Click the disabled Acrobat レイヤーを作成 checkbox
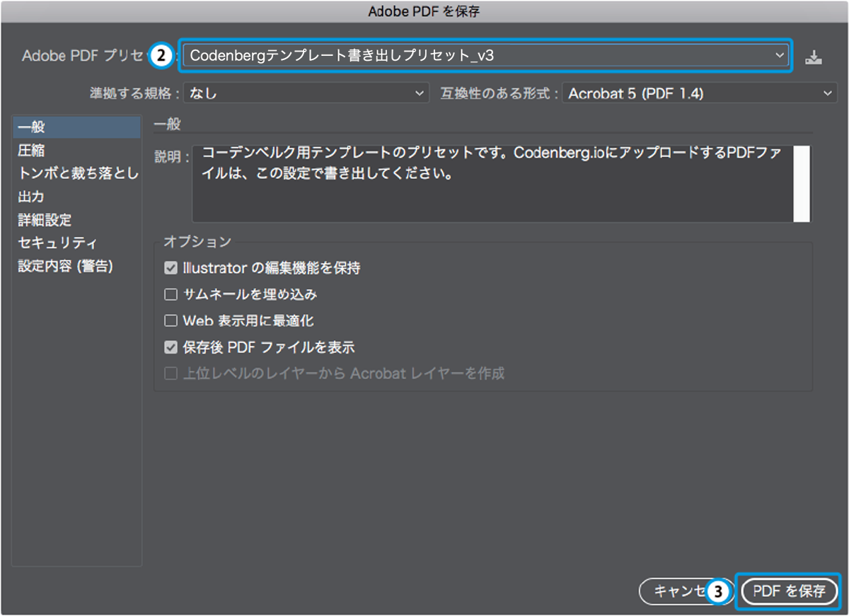 click(x=171, y=373)
